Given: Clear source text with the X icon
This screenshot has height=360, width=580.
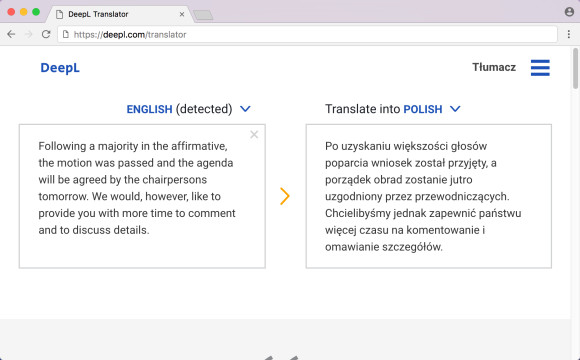Looking at the screenshot, I should (x=254, y=134).
